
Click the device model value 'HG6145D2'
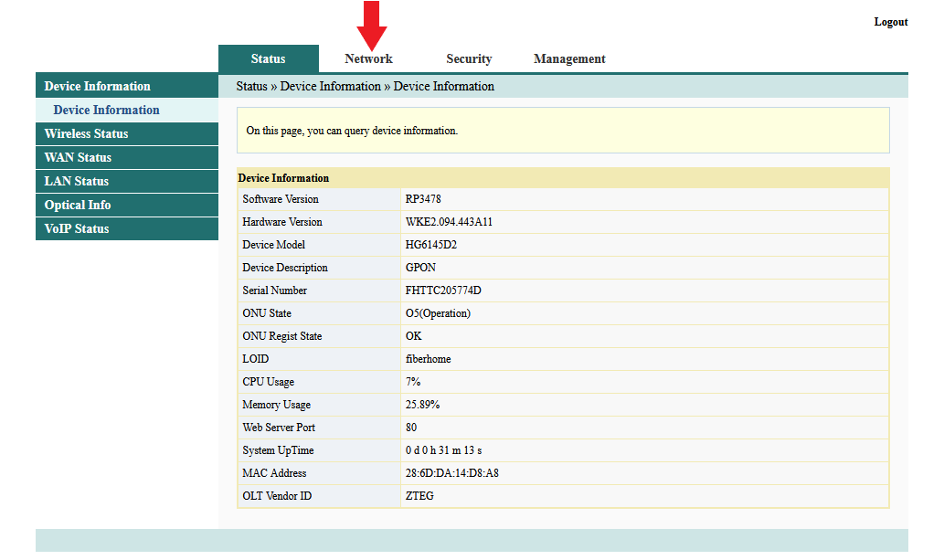click(431, 245)
